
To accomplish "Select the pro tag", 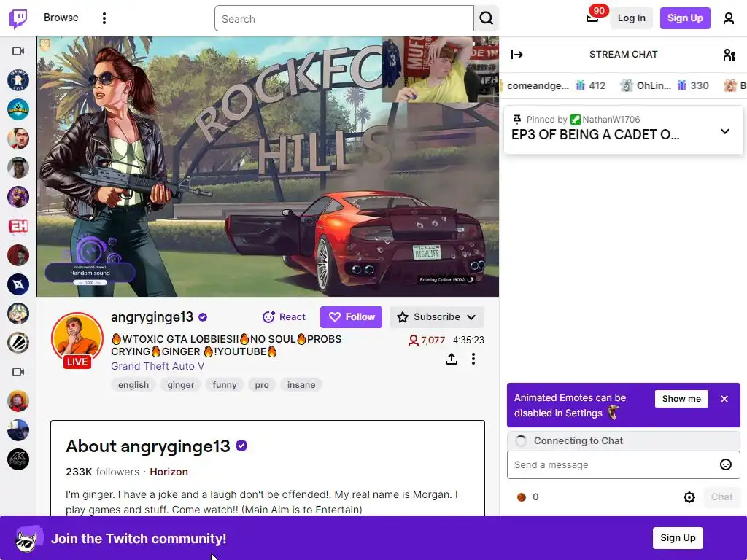I will tap(262, 385).
